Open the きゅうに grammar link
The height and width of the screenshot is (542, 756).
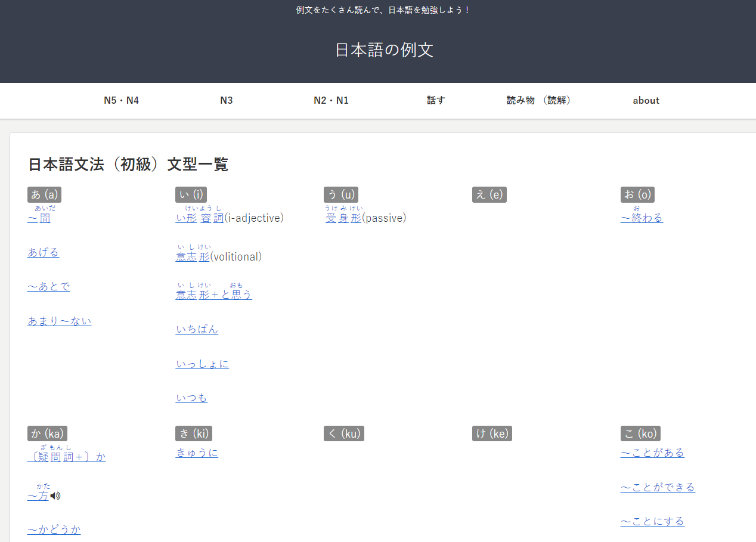[197, 453]
